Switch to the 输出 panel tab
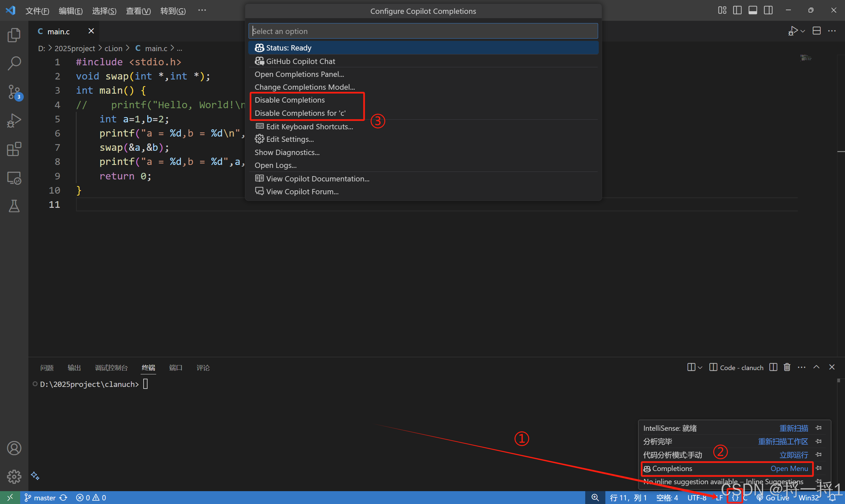The width and height of the screenshot is (845, 504). tap(74, 367)
